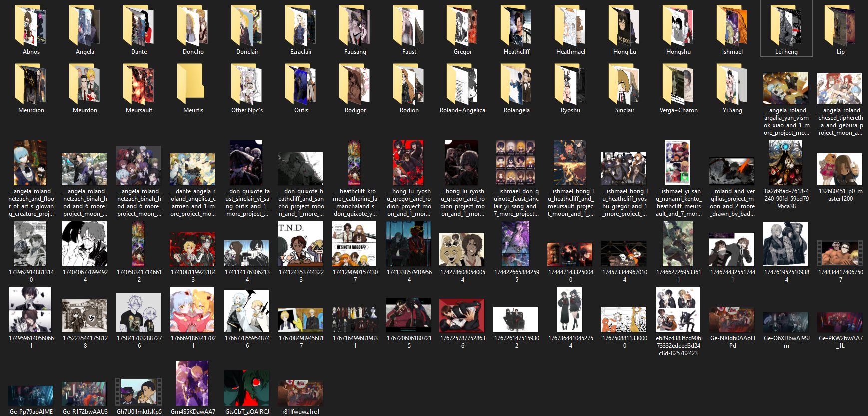
Task: Select the Other Npc's folder
Action: coord(247,84)
